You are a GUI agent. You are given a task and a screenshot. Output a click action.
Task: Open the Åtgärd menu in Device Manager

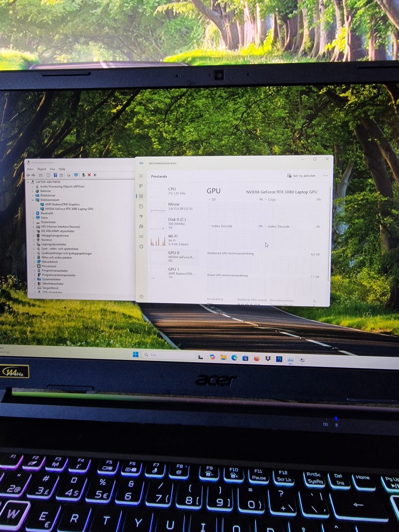(x=42, y=169)
